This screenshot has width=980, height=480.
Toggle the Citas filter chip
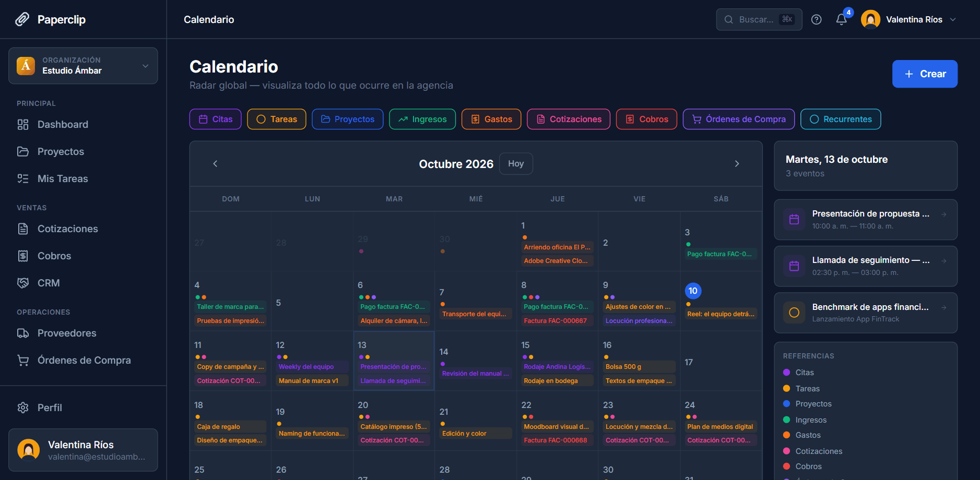pos(215,119)
